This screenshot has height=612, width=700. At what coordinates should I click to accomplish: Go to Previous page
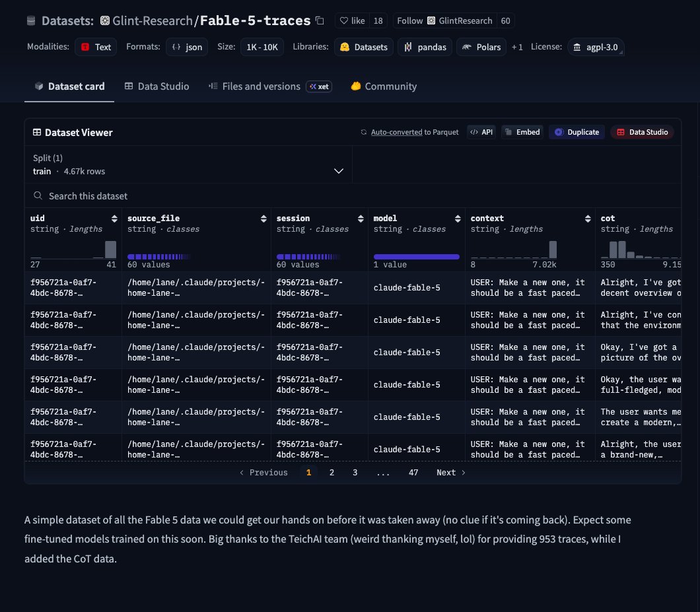(264, 472)
